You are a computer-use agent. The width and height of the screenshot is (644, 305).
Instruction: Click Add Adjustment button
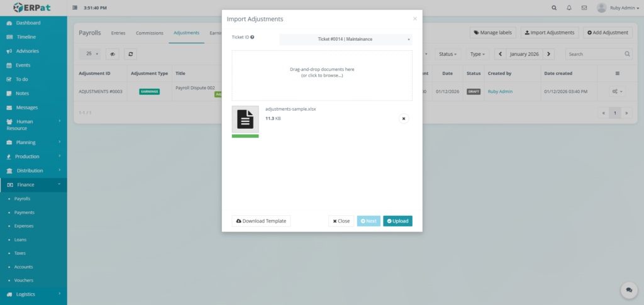pyautogui.click(x=608, y=33)
